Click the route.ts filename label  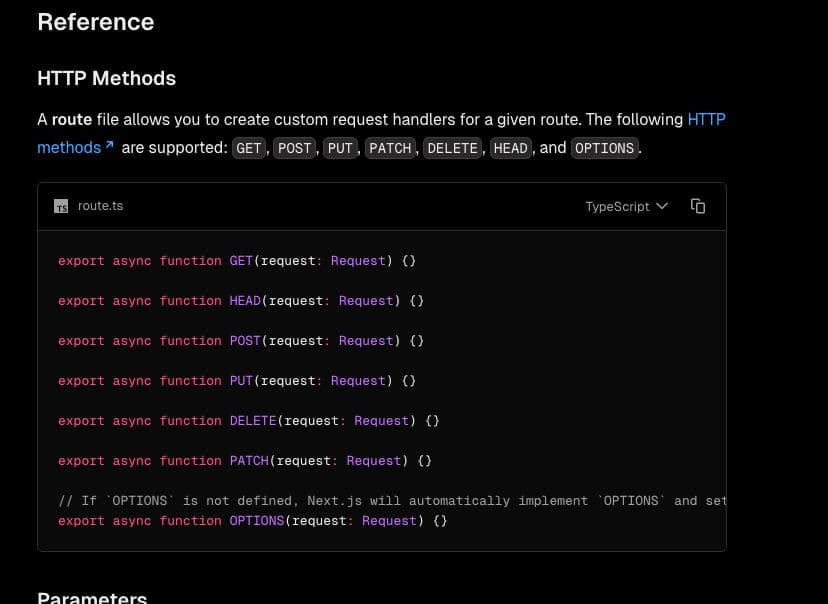click(100, 206)
